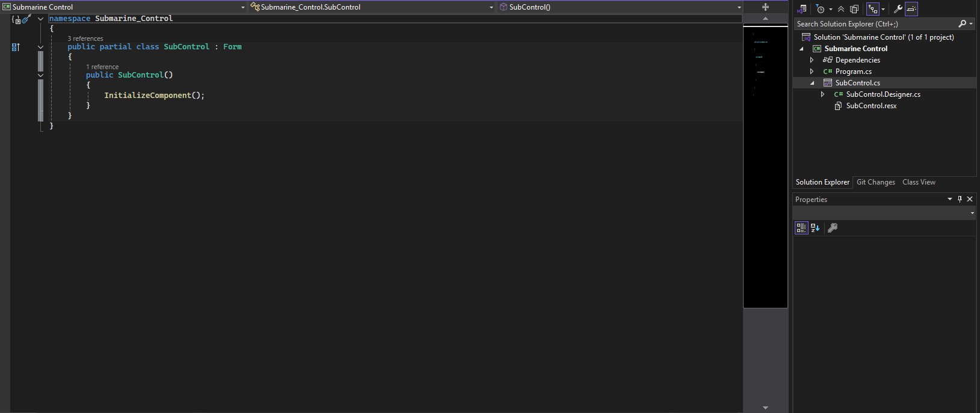Click the Form base class name
The height and width of the screenshot is (413, 980).
pyautogui.click(x=232, y=47)
